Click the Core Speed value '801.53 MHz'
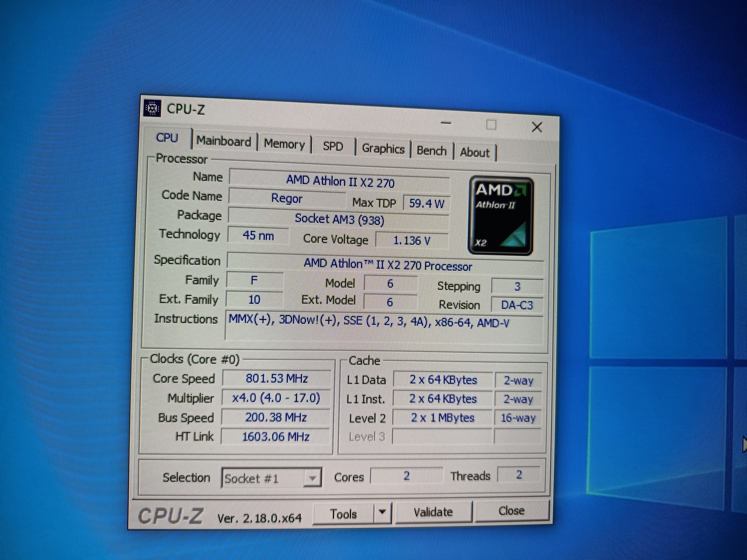This screenshot has width=747, height=560. click(277, 378)
